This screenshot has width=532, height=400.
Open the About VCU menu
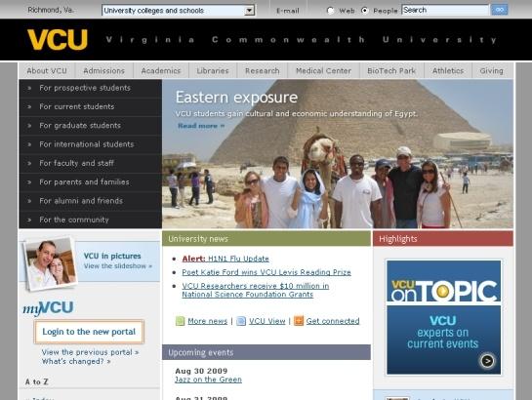pyautogui.click(x=47, y=71)
